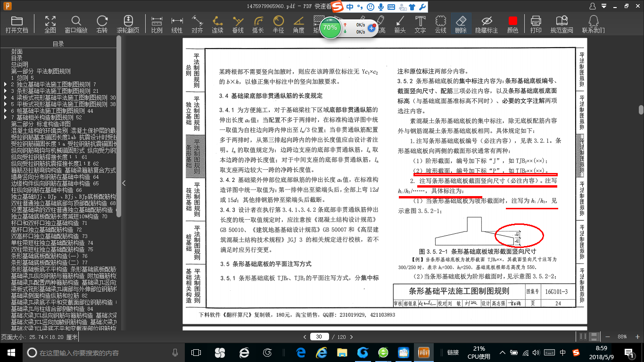Select the 文字 text annotation tool
The image size is (644, 362).
[420, 25]
